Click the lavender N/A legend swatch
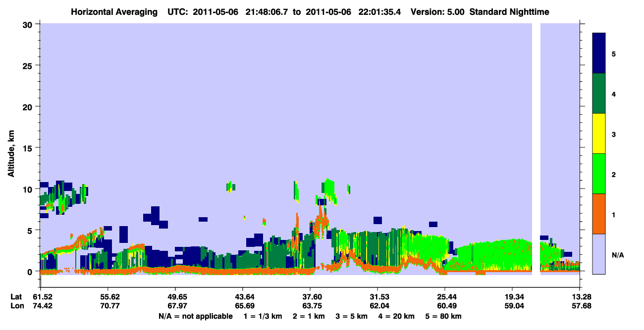The height and width of the screenshot is (330, 644). 599,253
